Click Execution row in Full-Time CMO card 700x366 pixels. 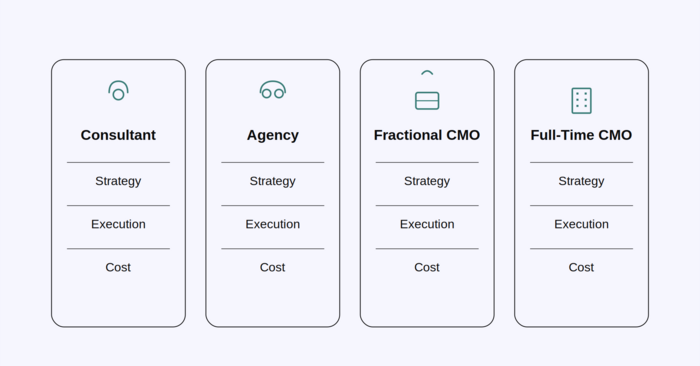pyautogui.click(x=582, y=224)
